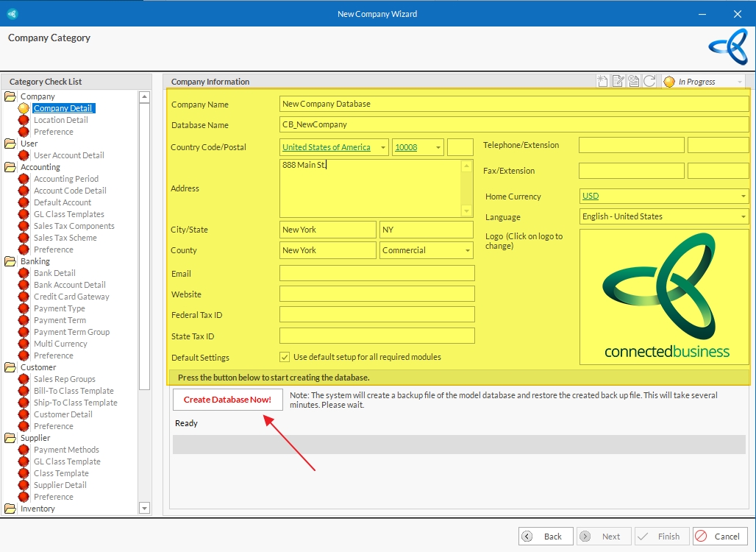Click the Federal Tax ID input field

377,315
